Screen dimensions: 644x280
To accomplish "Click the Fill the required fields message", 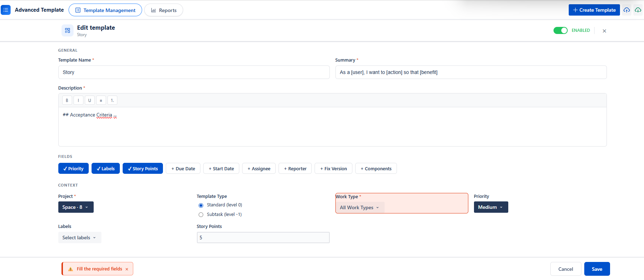I will (x=99, y=269).
